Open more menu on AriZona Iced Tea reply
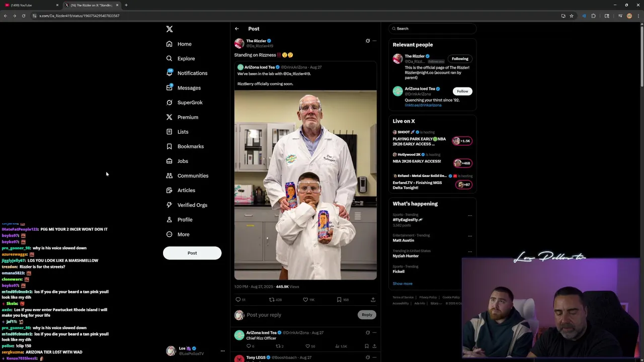Screen dimensions: 644x362 374,332
